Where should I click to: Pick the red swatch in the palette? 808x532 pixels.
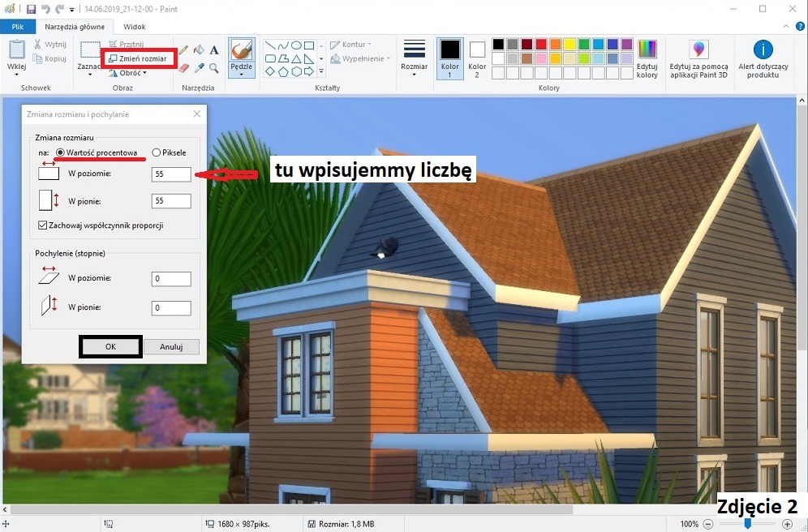[x=540, y=44]
